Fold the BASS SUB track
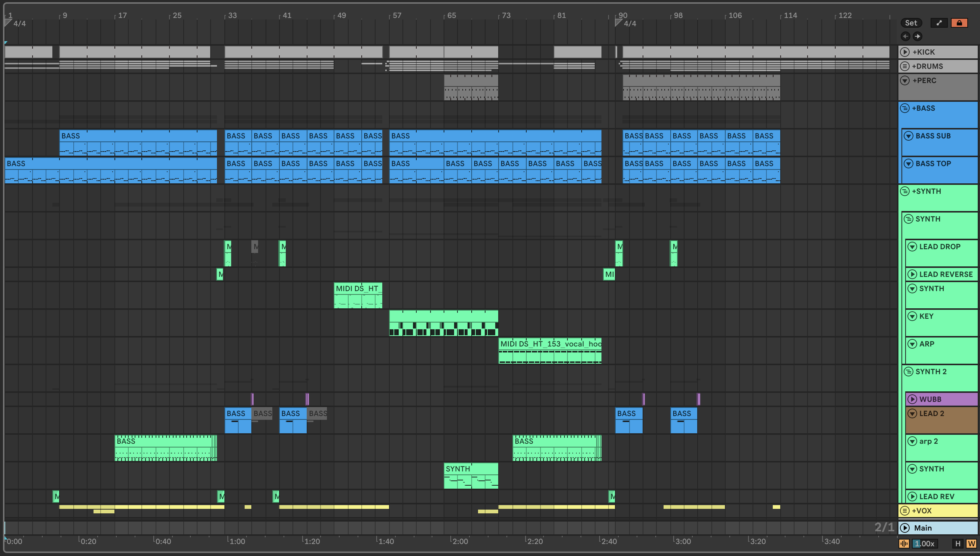 point(908,136)
